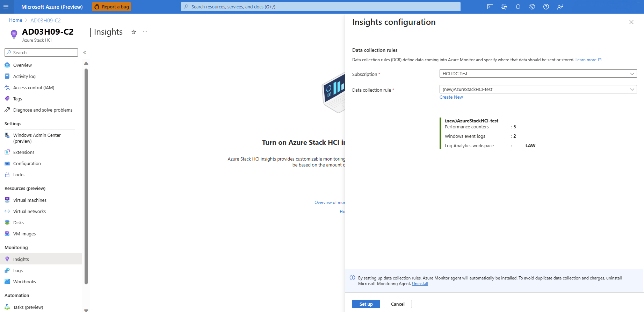This screenshot has height=312, width=644.
Task: Go to Home breadcrumb
Action: pyautogui.click(x=16, y=20)
